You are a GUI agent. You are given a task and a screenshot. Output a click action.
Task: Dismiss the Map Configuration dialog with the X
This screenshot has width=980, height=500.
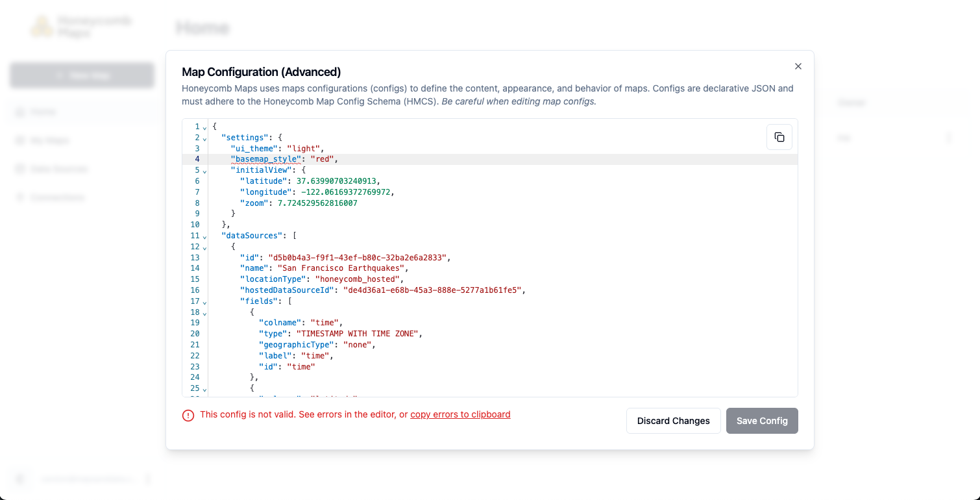point(798,66)
